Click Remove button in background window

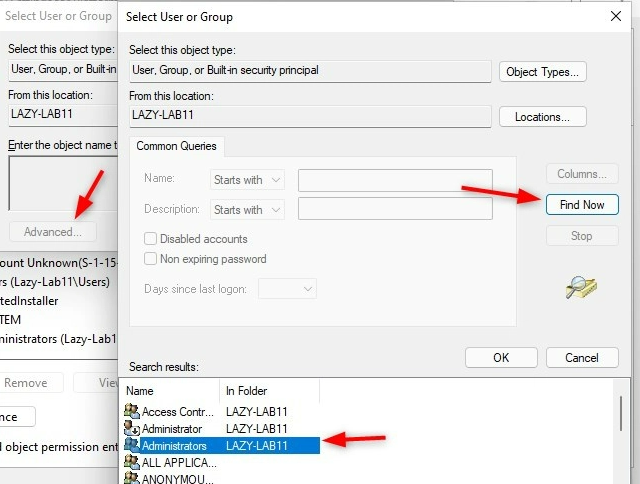29,383
